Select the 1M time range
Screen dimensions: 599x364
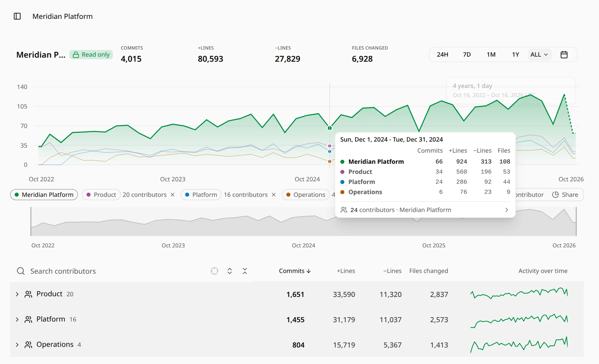pyautogui.click(x=491, y=55)
